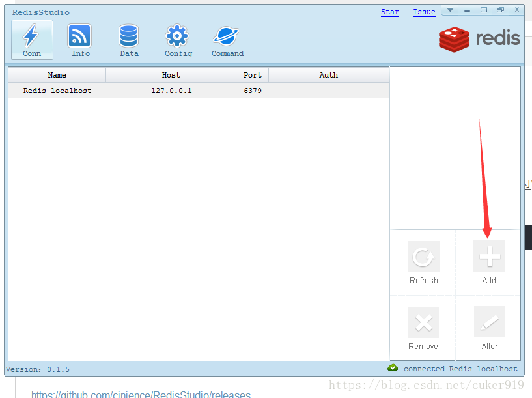
Task: Open the Command planet tab
Action: point(227,40)
